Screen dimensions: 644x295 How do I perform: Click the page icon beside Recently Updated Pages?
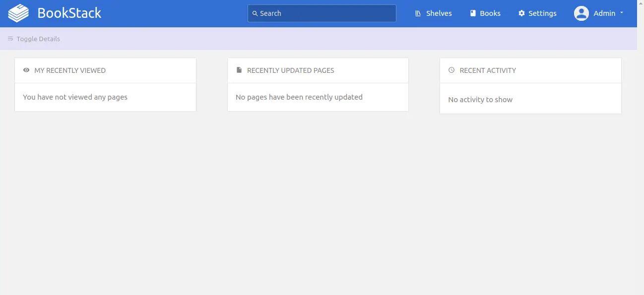click(239, 70)
